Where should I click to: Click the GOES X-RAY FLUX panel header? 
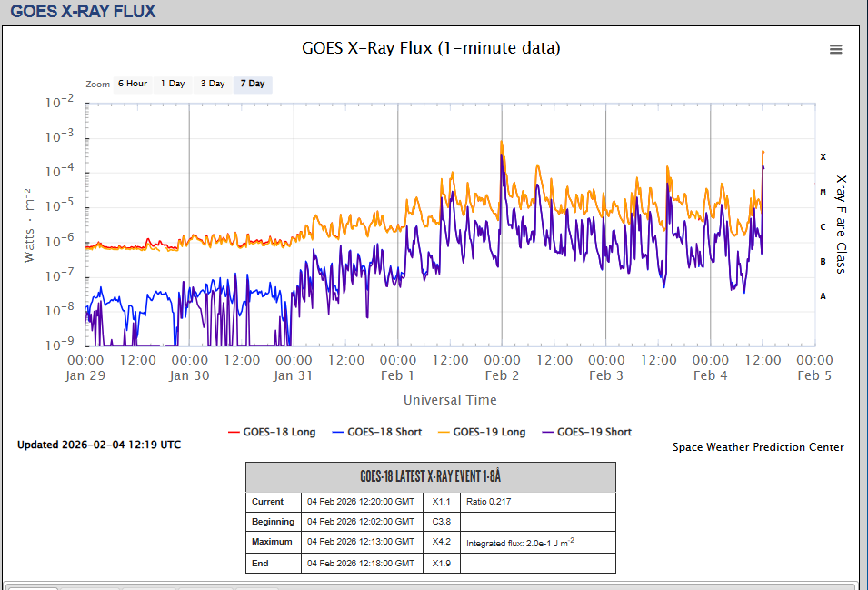pos(83,12)
